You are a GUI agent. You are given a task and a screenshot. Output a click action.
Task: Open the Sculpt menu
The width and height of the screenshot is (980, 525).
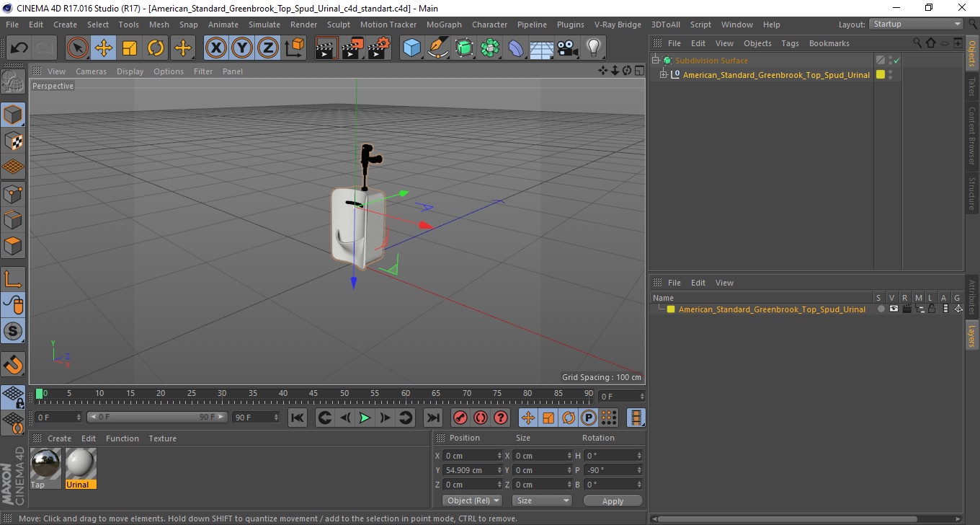click(339, 25)
